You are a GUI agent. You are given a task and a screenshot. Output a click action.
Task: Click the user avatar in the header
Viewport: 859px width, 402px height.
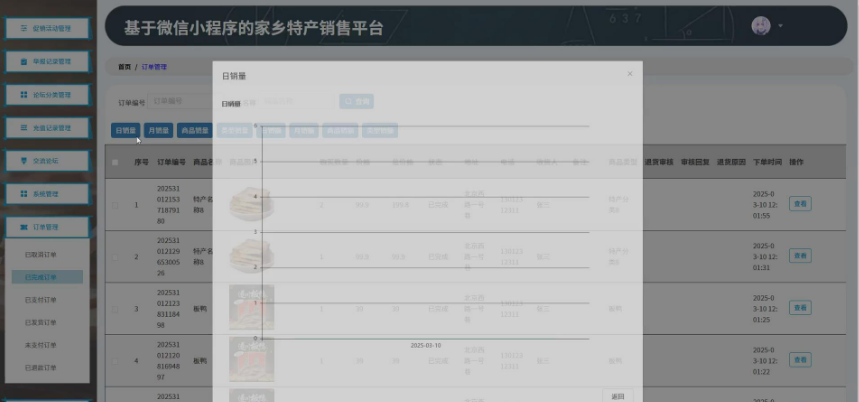(x=761, y=26)
